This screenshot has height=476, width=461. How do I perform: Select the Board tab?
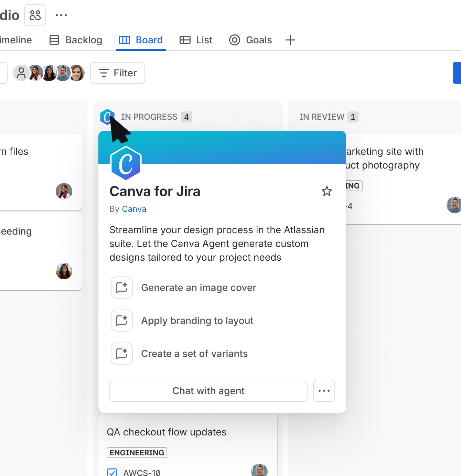point(141,40)
